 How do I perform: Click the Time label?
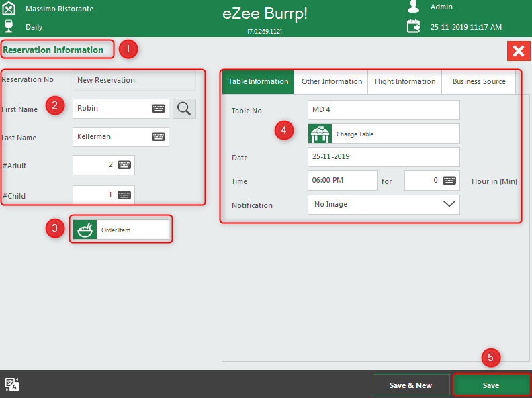click(239, 181)
